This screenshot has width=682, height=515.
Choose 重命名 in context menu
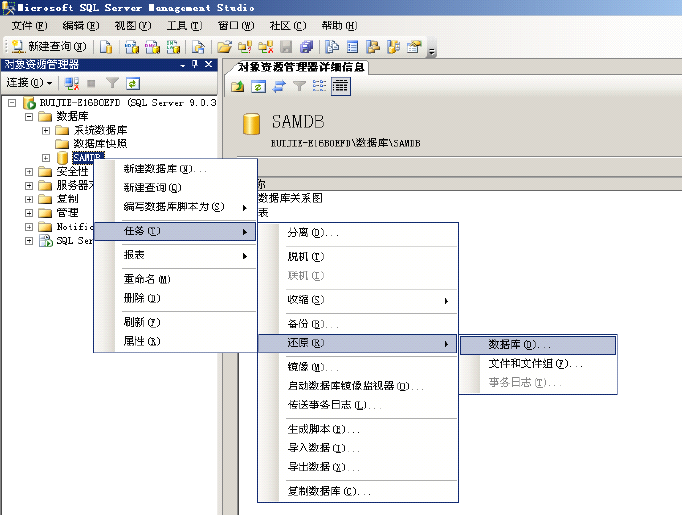point(175,279)
